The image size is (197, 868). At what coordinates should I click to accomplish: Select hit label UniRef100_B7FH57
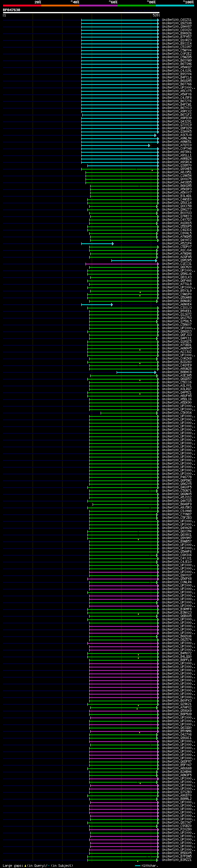[x=176, y=37]
